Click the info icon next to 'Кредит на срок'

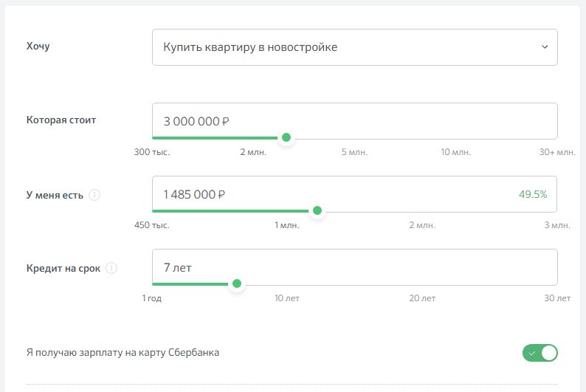pos(111,268)
